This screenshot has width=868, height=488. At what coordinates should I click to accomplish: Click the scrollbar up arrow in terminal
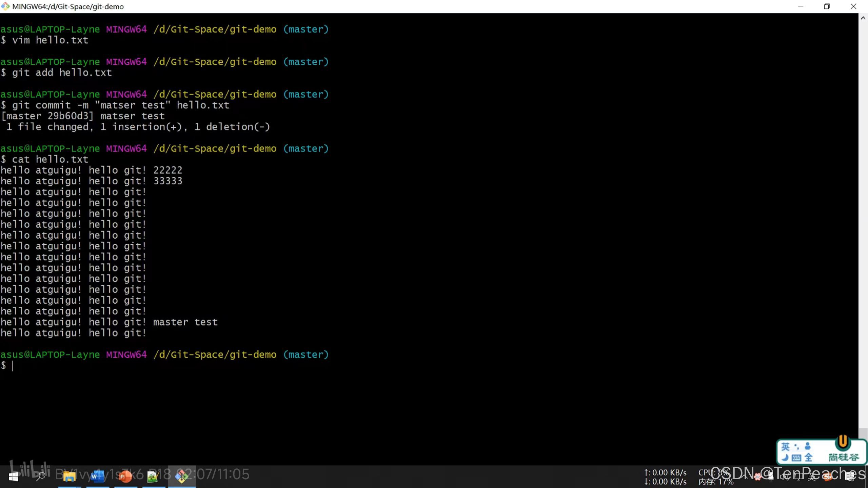pos(863,18)
